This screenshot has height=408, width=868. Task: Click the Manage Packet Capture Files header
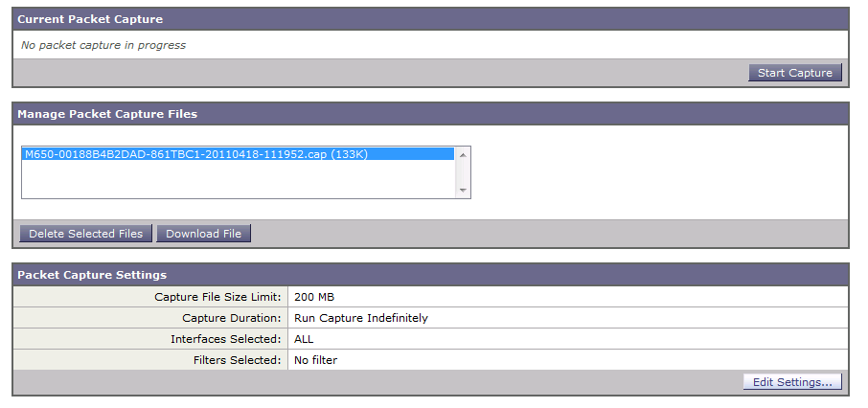tap(107, 114)
